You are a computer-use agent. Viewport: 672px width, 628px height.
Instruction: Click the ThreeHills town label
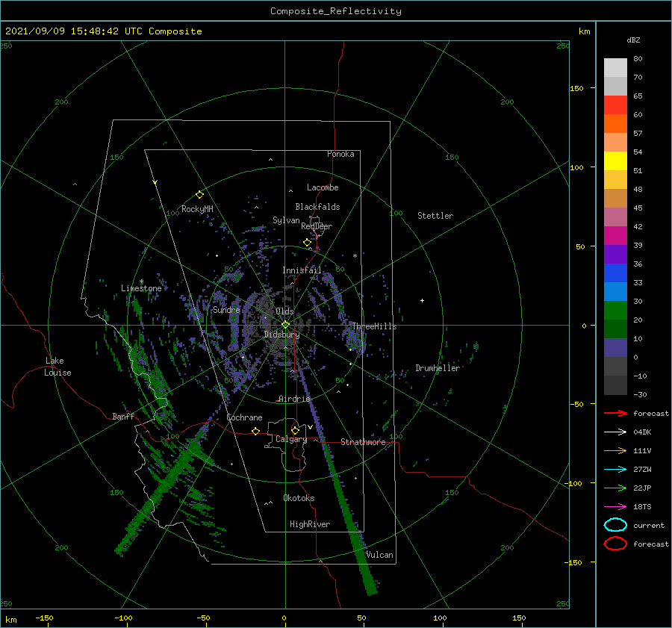pyautogui.click(x=374, y=326)
